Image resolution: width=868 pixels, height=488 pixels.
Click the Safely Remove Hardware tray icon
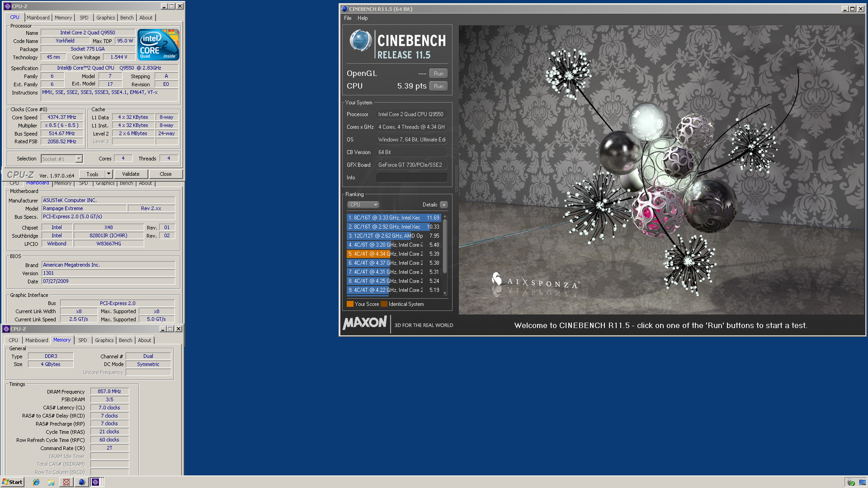[x=851, y=482]
